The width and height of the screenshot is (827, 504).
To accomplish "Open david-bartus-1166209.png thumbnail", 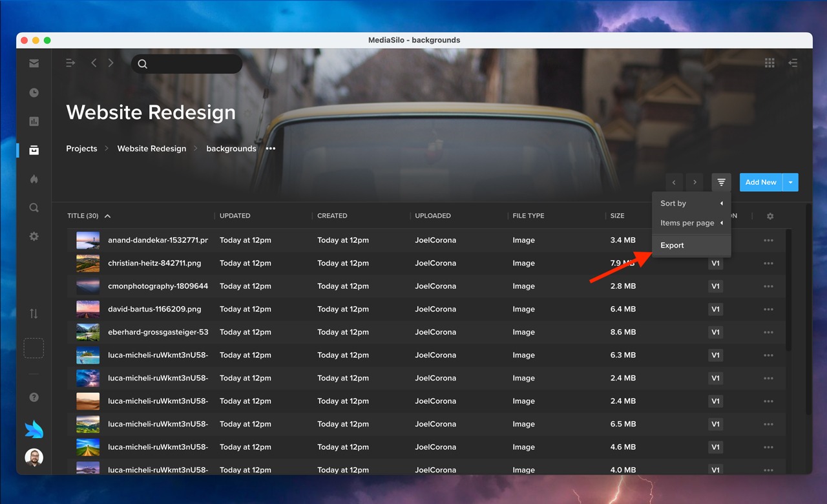I will 88,310.
